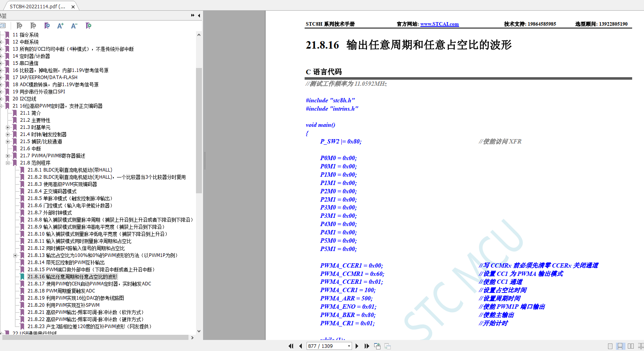Expand the 21.8.13 bookmark node

tap(15, 255)
